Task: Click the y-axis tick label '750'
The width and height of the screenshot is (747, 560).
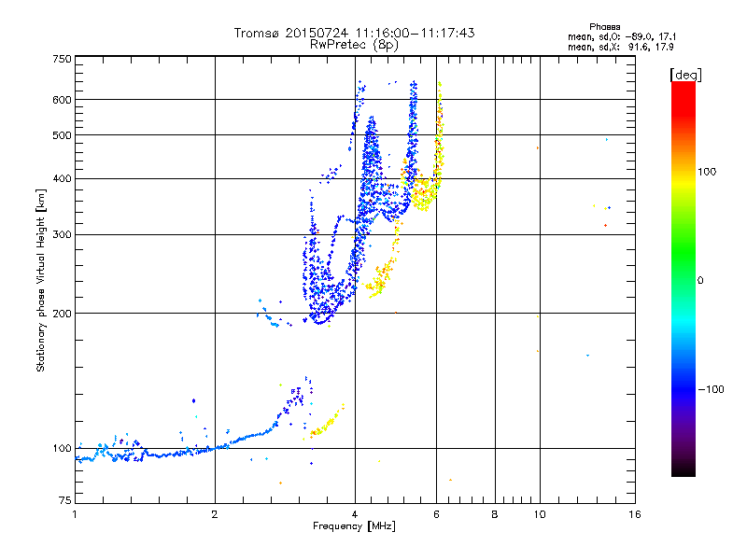Action: click(x=62, y=59)
